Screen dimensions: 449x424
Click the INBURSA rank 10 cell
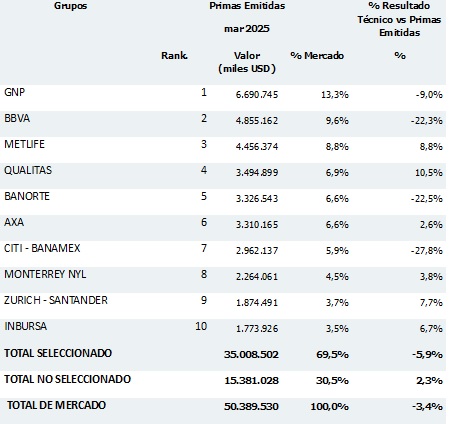pos(201,326)
